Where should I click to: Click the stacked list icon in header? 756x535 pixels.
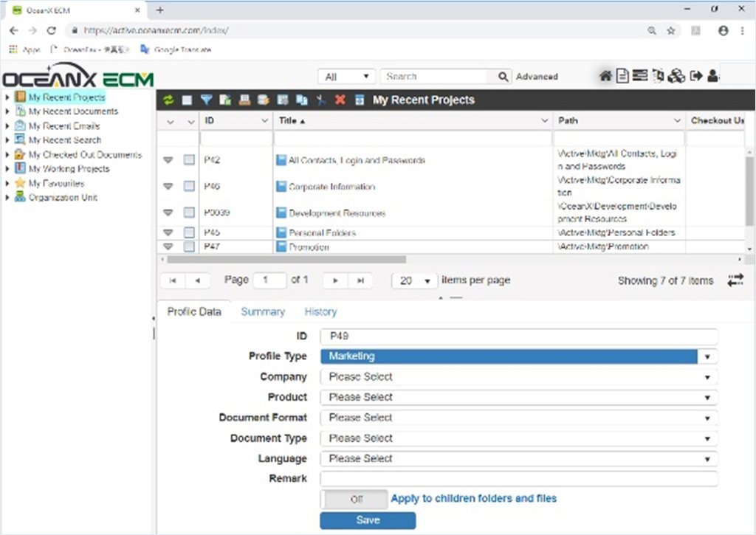640,76
